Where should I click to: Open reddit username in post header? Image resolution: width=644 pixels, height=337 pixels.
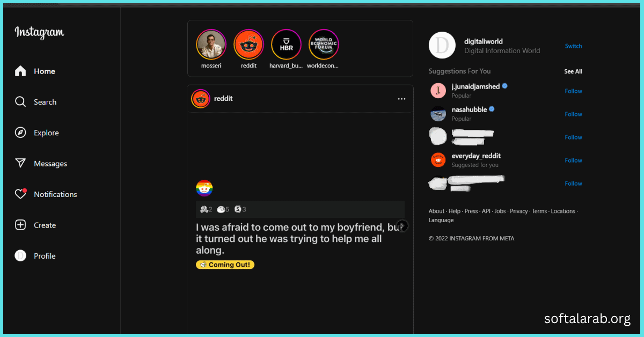pyautogui.click(x=223, y=99)
